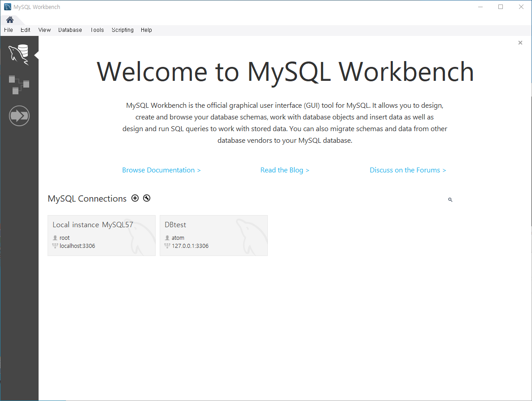Open the Home tab house icon

tap(10, 20)
